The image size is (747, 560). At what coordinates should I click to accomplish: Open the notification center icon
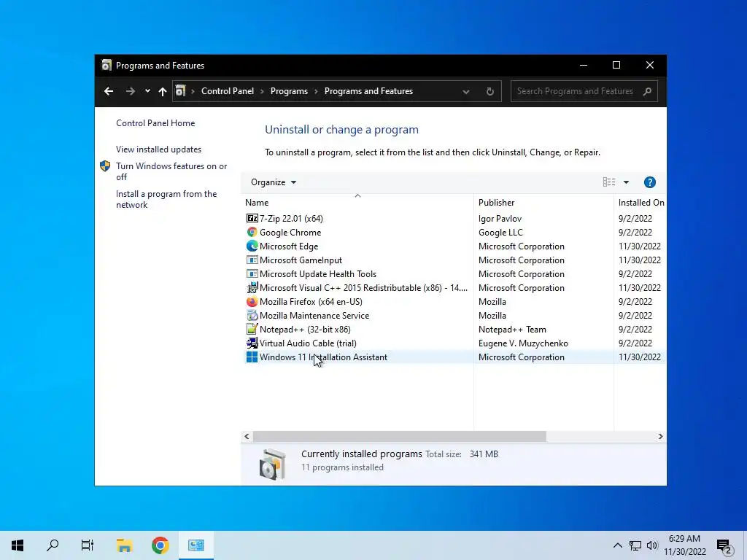point(724,545)
